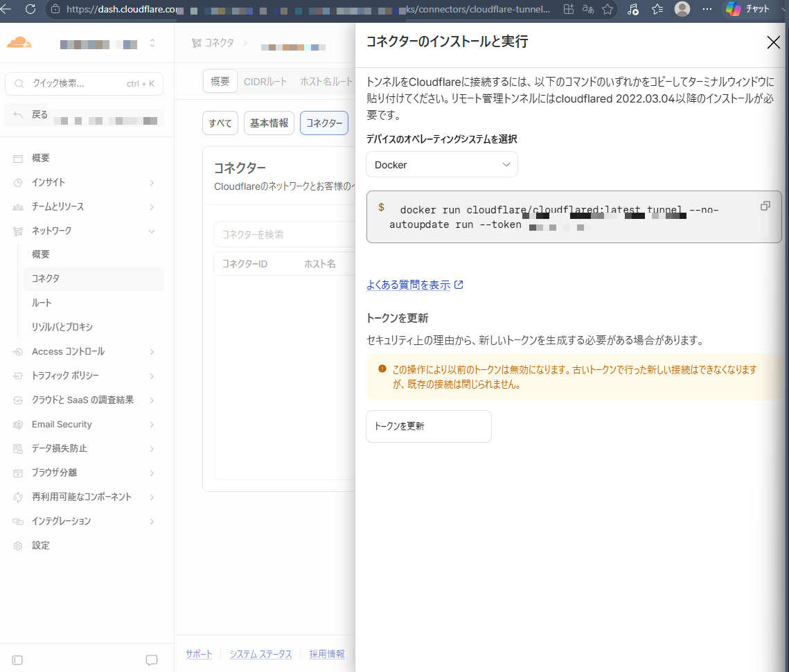Expand the インテグレーション chevron

click(x=152, y=521)
